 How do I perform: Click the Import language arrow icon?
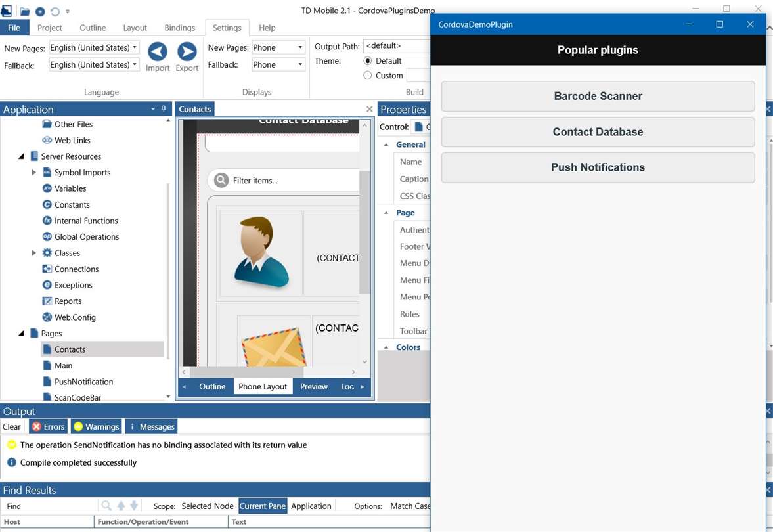pos(157,51)
